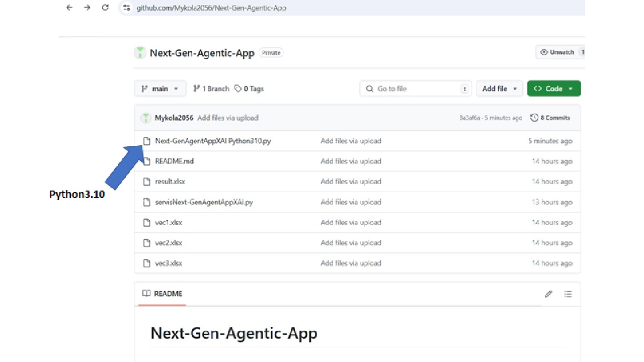Click the browser back arrow

69,8
